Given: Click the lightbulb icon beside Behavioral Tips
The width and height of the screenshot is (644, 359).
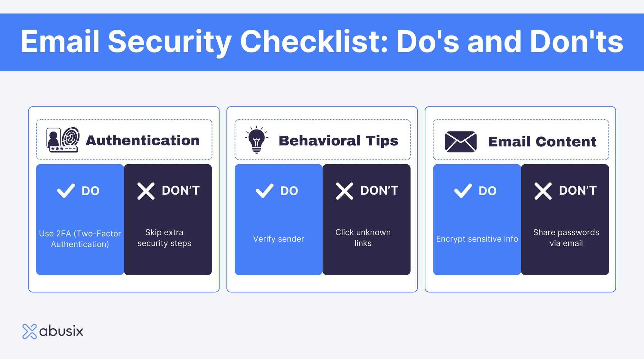Looking at the screenshot, I should coord(256,140).
